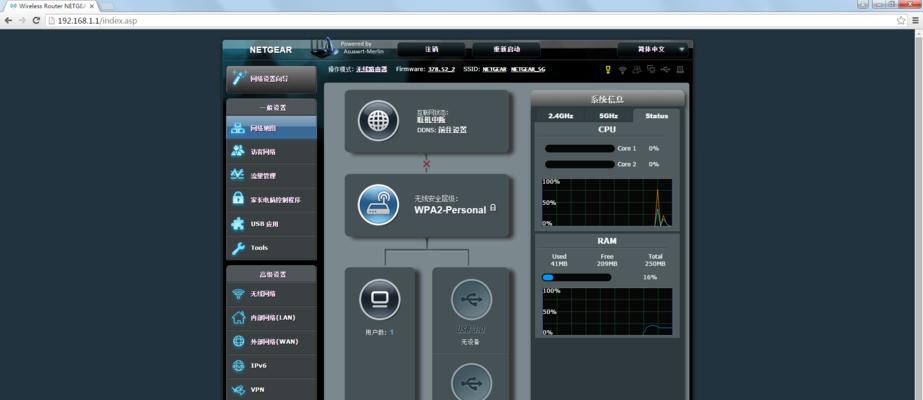This screenshot has width=923, height=400.
Task: Click the address bar showing 192.168.1.1/index.asp
Action: click(x=471, y=21)
